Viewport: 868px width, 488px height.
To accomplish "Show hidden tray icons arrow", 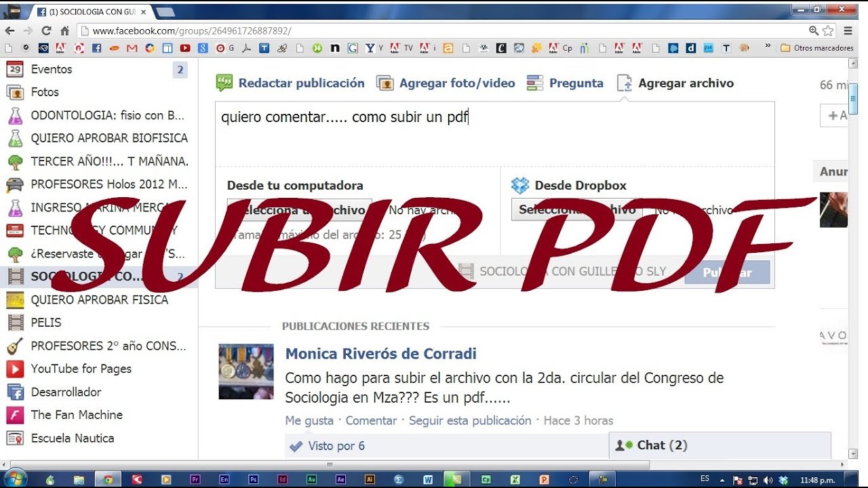I will (724, 480).
